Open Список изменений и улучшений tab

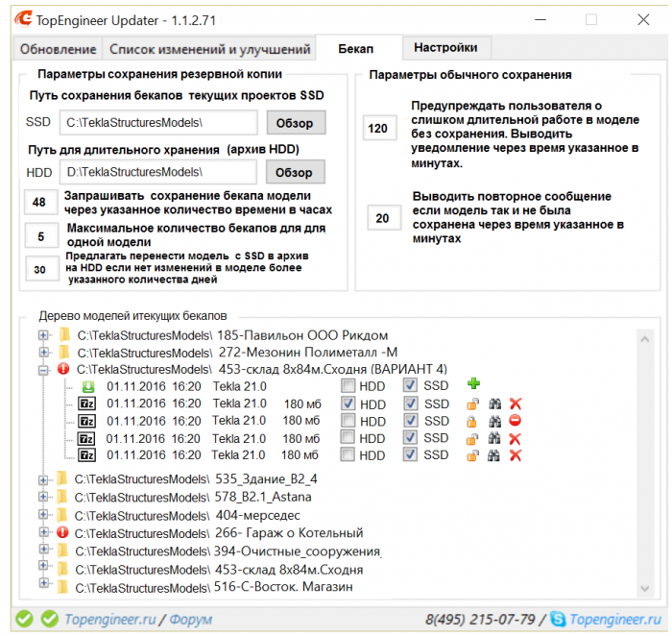[209, 49]
